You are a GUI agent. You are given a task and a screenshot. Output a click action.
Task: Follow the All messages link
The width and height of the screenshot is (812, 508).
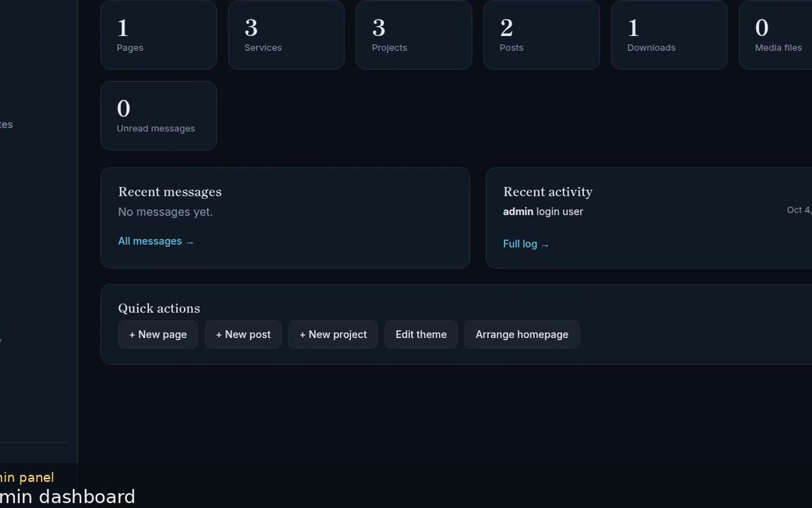coord(156,241)
